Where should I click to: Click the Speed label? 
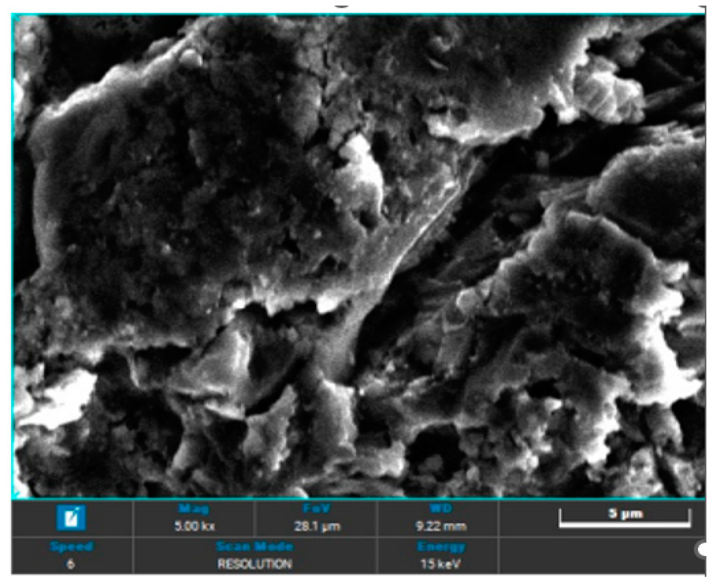(71, 547)
